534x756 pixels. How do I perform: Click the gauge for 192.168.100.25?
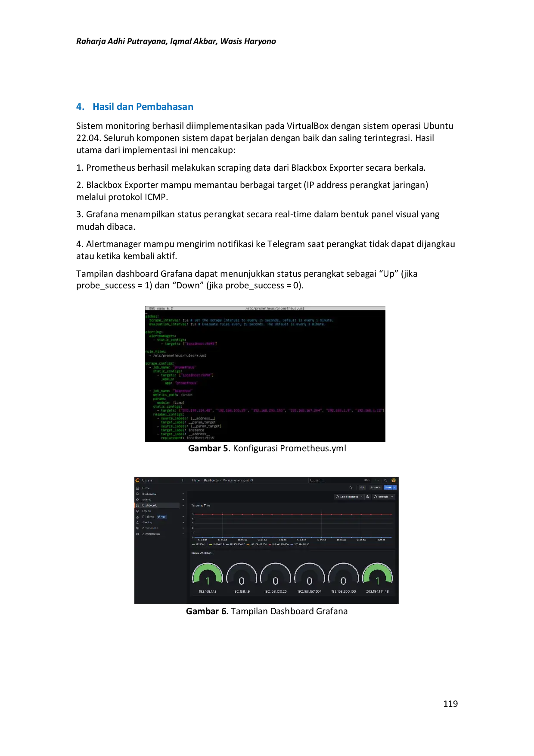click(x=276, y=575)
